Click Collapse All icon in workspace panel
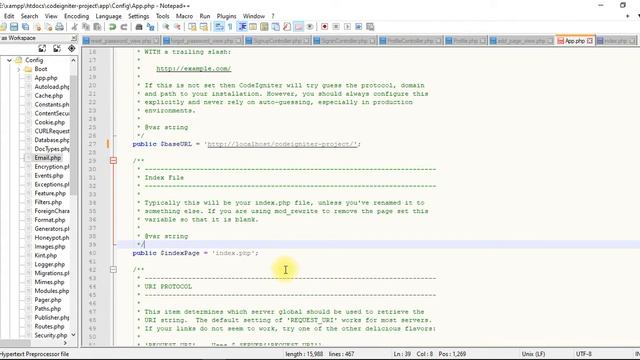The image size is (640, 360). (57, 49)
